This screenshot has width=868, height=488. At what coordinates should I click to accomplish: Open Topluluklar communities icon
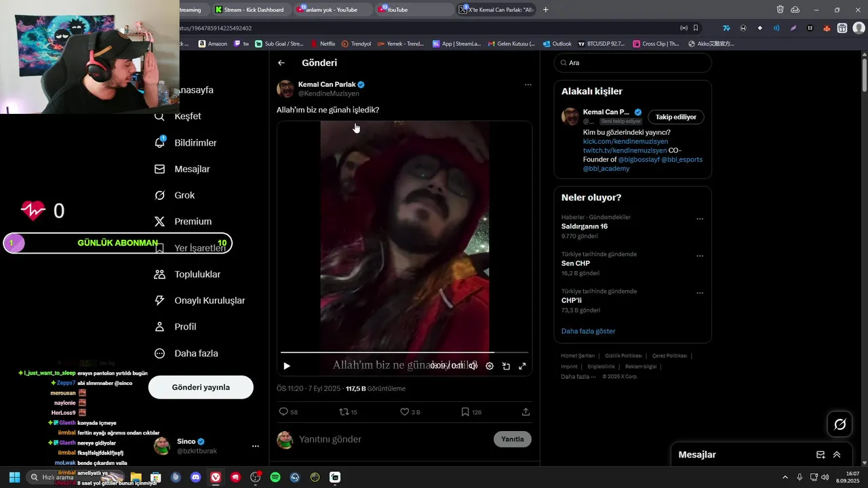coord(160,274)
